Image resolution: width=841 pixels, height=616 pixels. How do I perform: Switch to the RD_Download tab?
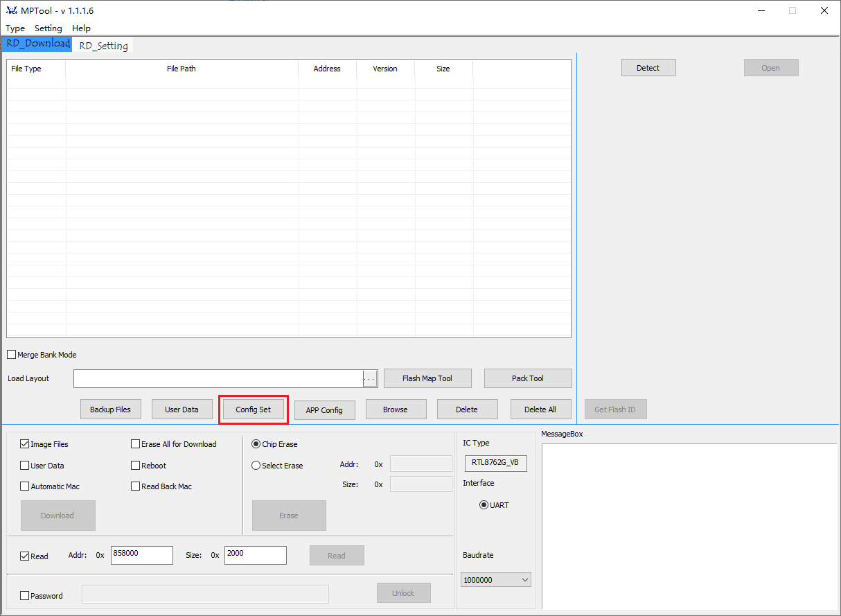click(x=37, y=44)
